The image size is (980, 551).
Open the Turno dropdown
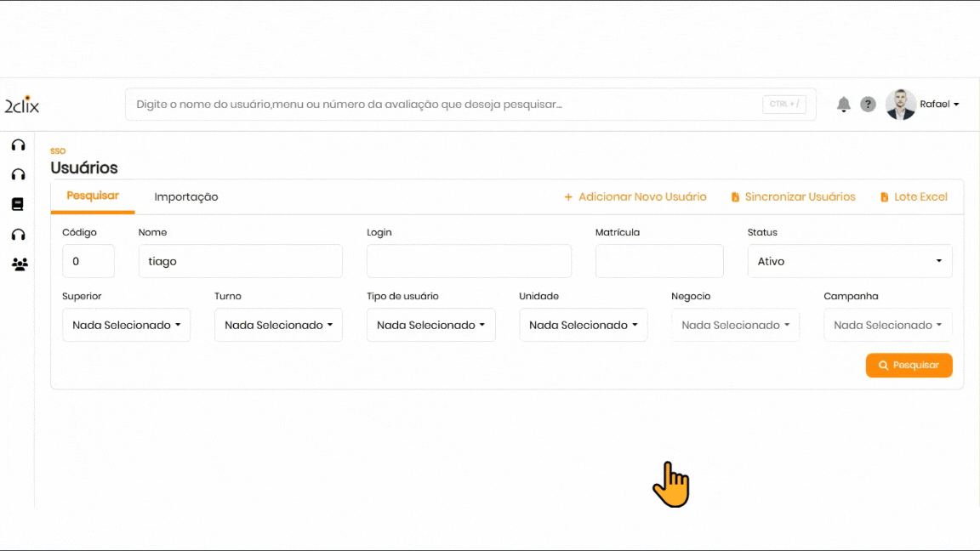click(278, 325)
